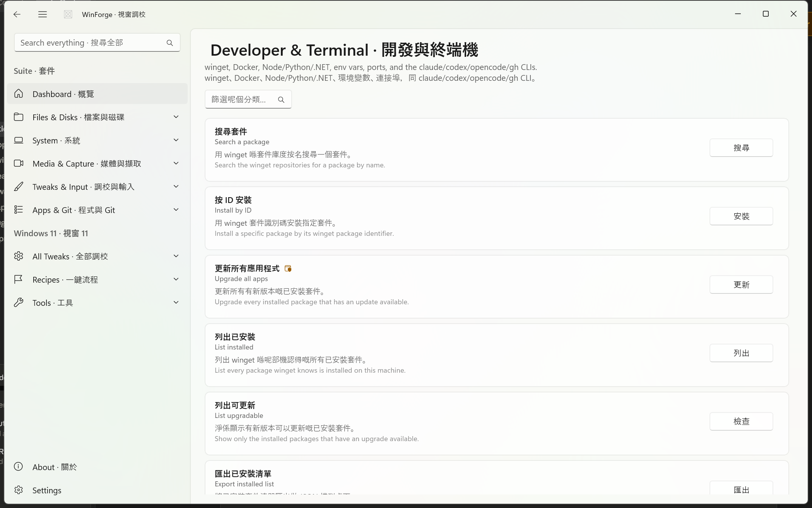Click the Media & Capture camera icon
Image resolution: width=812 pixels, height=508 pixels.
19,163
